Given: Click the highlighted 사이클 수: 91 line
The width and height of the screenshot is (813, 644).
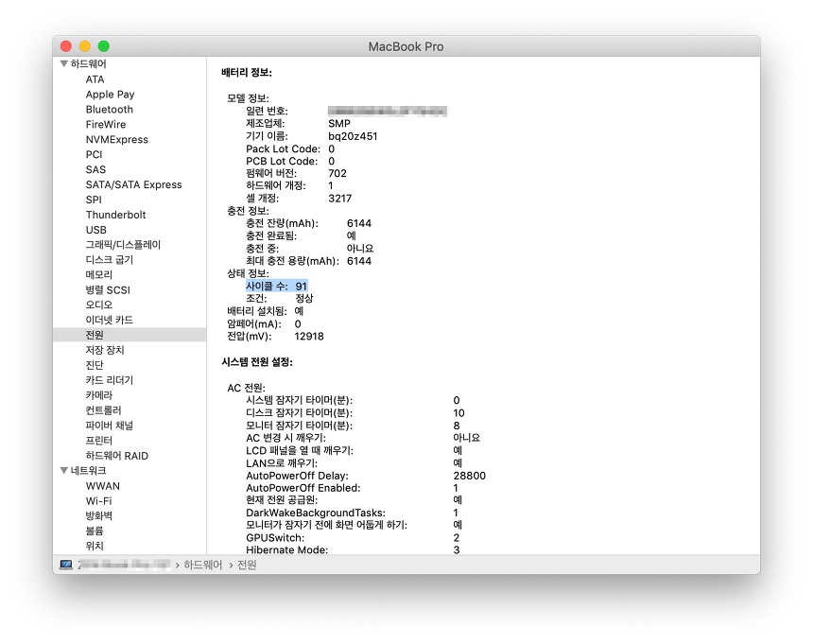Looking at the screenshot, I should pos(277,286).
